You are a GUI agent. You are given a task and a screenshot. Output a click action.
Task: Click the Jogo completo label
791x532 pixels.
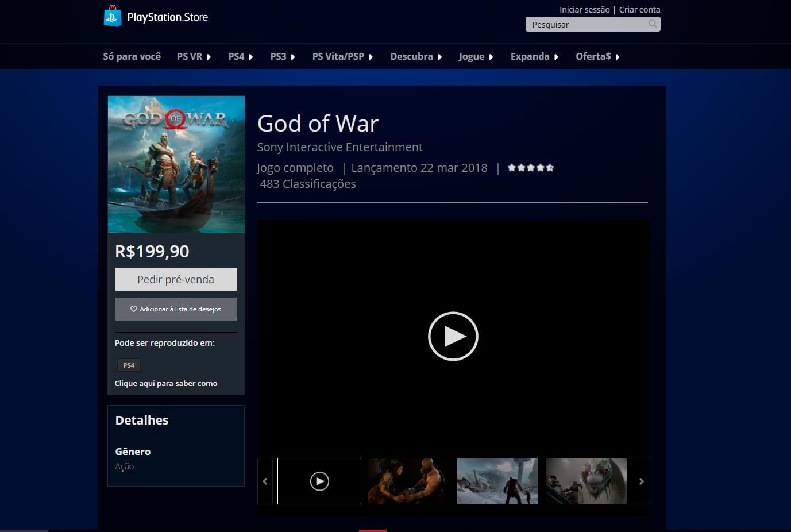[x=295, y=168]
